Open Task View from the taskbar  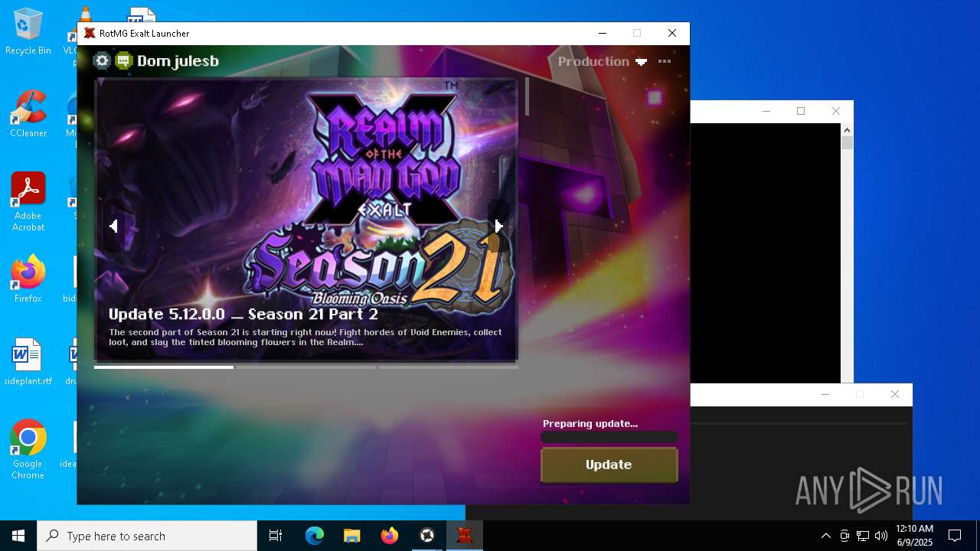click(x=276, y=536)
